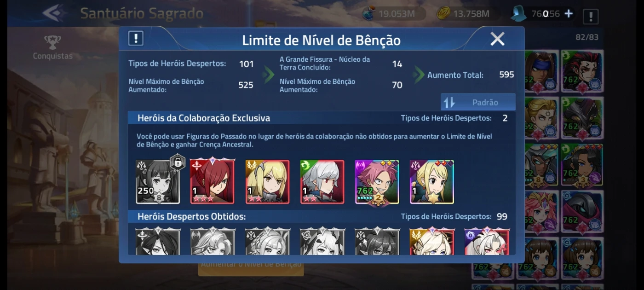Add more currency with the plus icon
The image size is (644, 290).
click(569, 13)
